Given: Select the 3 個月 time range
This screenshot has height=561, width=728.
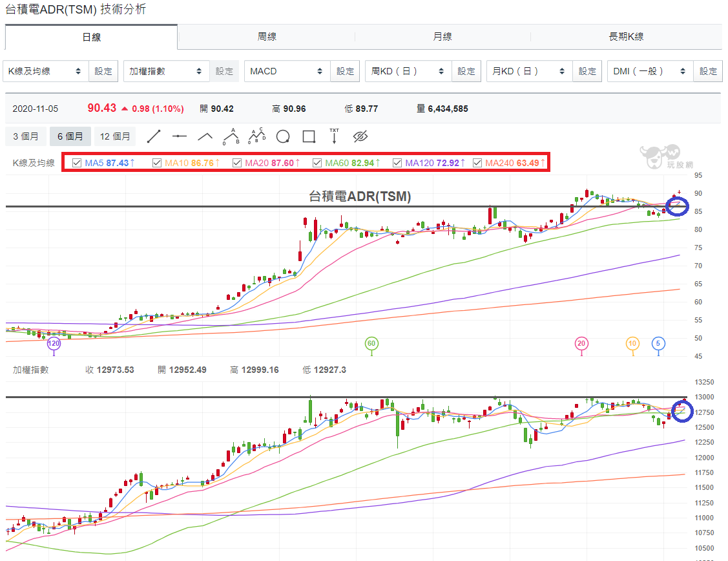Looking at the screenshot, I should [x=26, y=136].
